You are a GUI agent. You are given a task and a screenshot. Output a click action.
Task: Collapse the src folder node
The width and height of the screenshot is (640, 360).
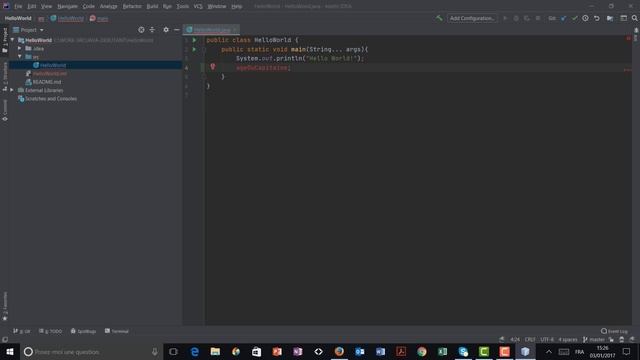pos(20,57)
